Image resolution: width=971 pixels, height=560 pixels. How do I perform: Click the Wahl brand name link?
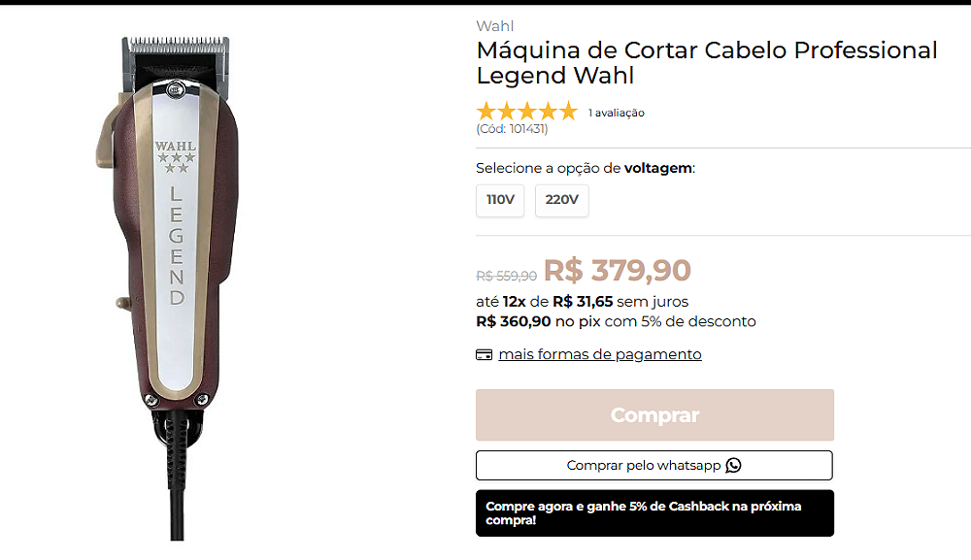[x=495, y=26]
